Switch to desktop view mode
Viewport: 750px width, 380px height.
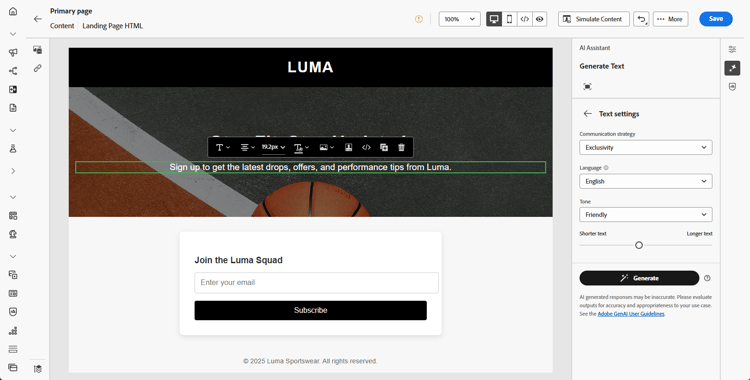point(494,19)
